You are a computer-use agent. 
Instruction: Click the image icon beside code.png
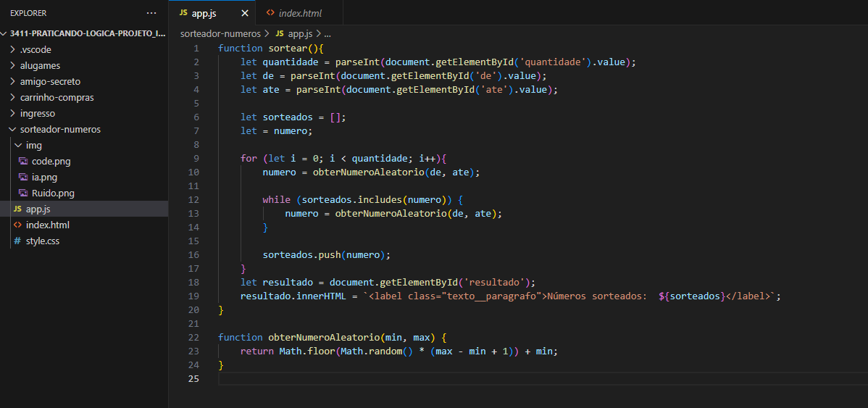[24, 162]
